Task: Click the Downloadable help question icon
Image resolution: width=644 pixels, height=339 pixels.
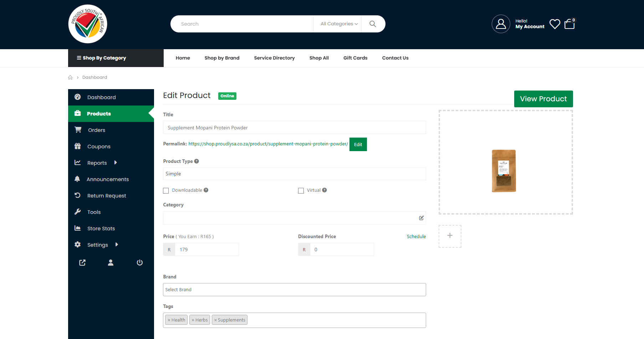Action: (206, 190)
